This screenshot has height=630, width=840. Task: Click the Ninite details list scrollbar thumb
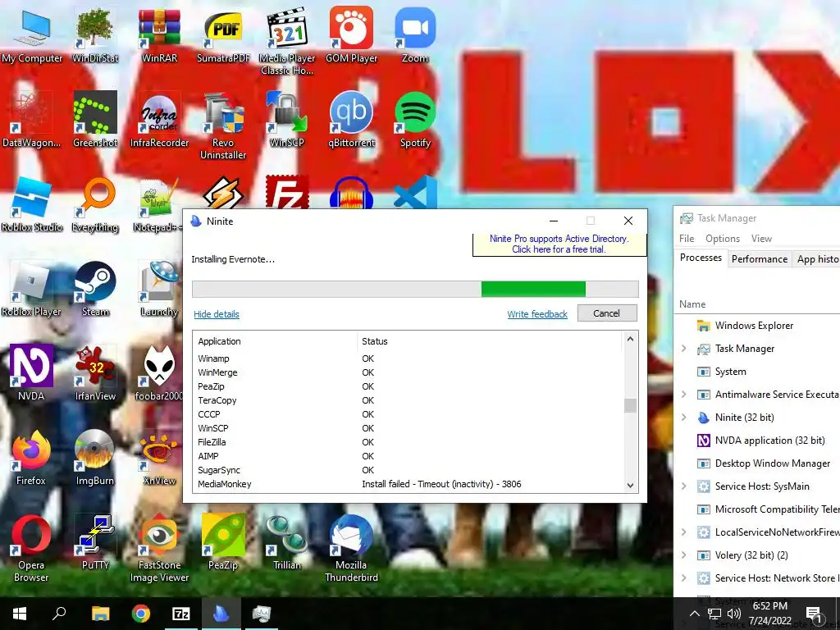[631, 405]
